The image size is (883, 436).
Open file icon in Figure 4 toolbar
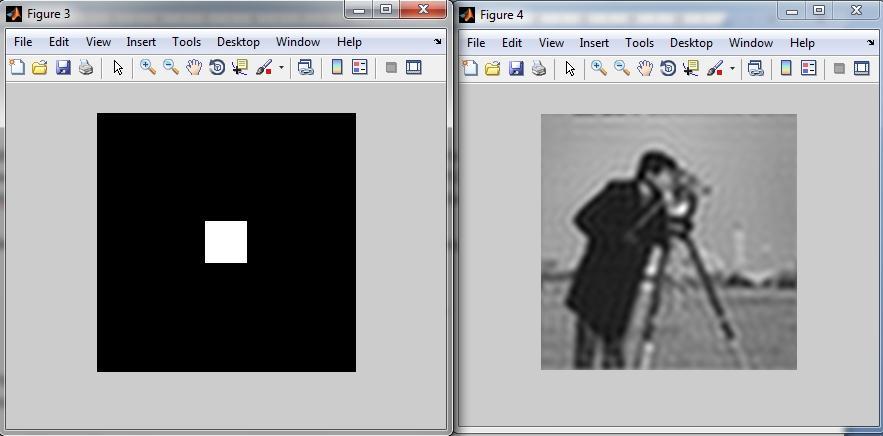point(492,69)
